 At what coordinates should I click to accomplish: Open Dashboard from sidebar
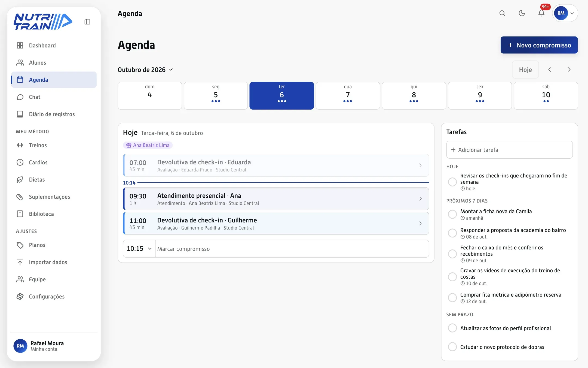coord(54,46)
